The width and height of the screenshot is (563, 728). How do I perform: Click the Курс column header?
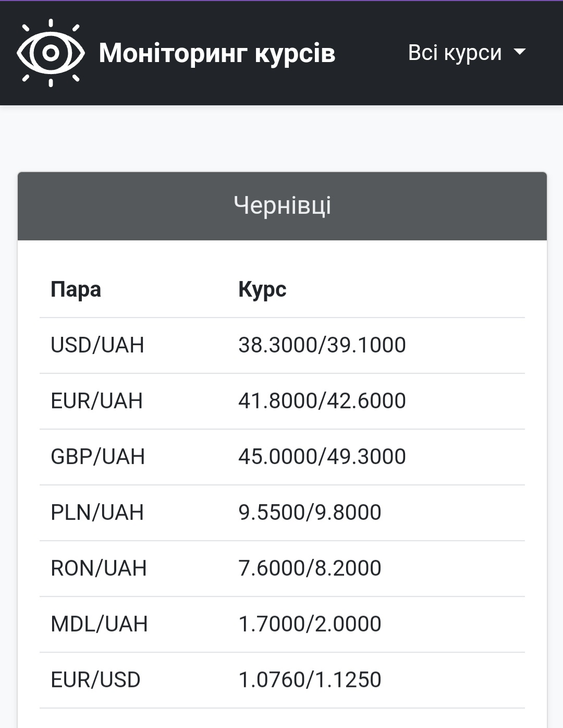pos(262,289)
